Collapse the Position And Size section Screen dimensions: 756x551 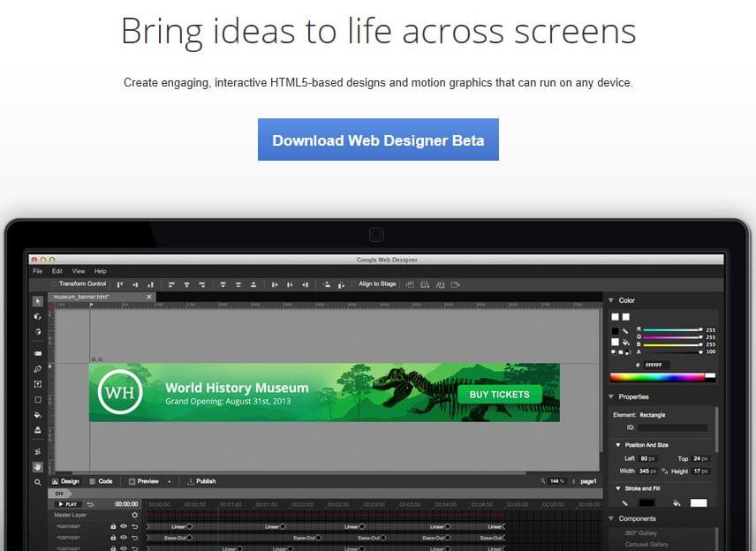pos(618,445)
